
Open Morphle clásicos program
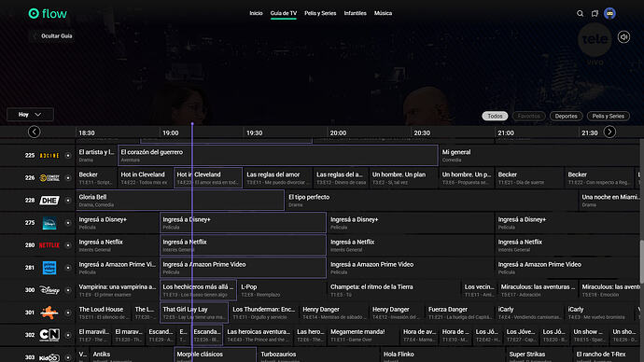click(x=216, y=355)
